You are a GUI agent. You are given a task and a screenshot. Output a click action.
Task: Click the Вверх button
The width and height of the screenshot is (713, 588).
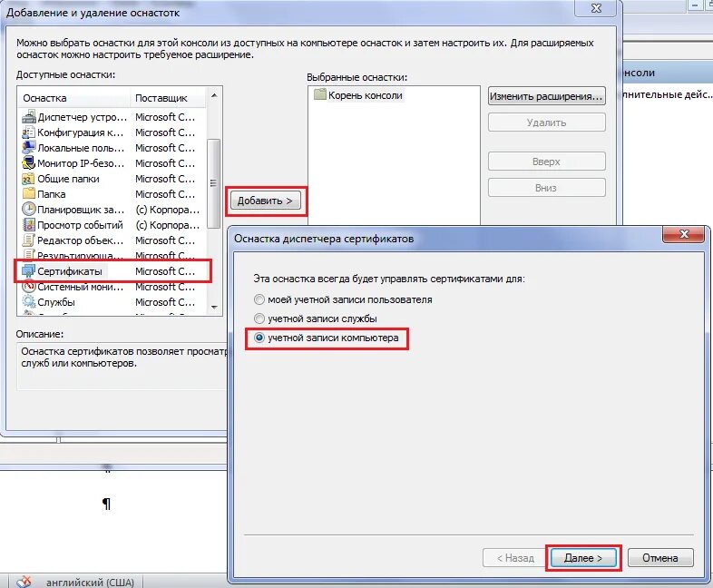547,162
